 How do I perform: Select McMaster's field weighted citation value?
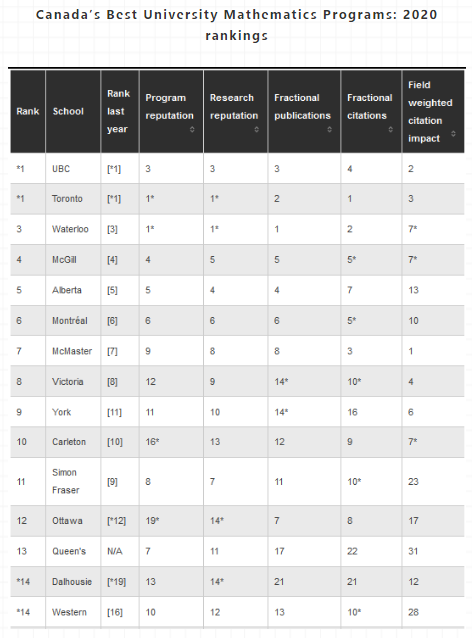tap(411, 351)
